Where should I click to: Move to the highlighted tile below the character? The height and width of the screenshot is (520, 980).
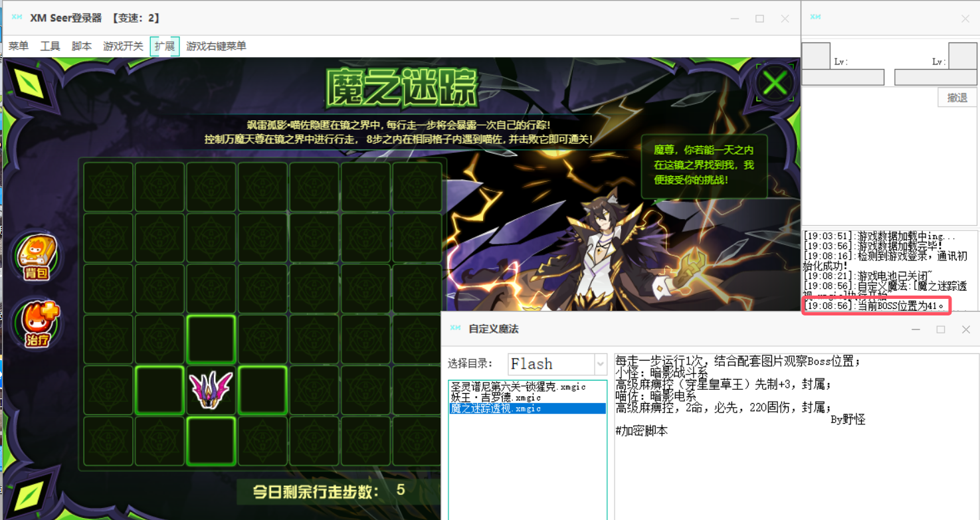tap(211, 441)
